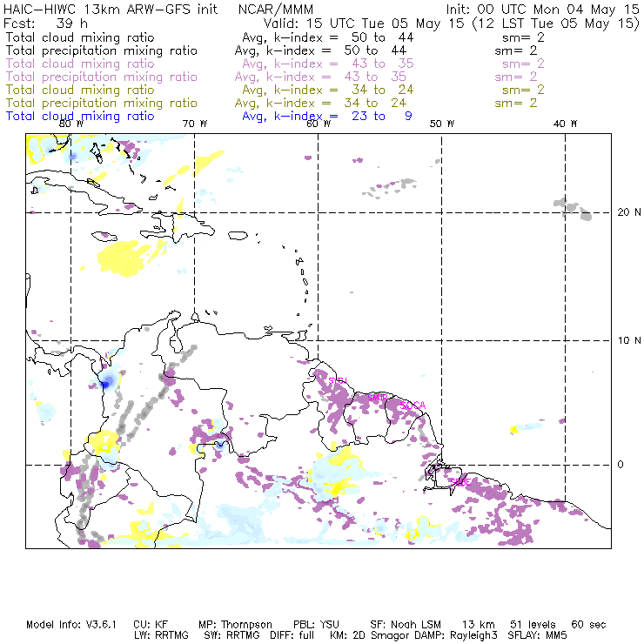The image size is (644, 644).
Task: Click the "0" equator latitude label
Action: click(621, 465)
